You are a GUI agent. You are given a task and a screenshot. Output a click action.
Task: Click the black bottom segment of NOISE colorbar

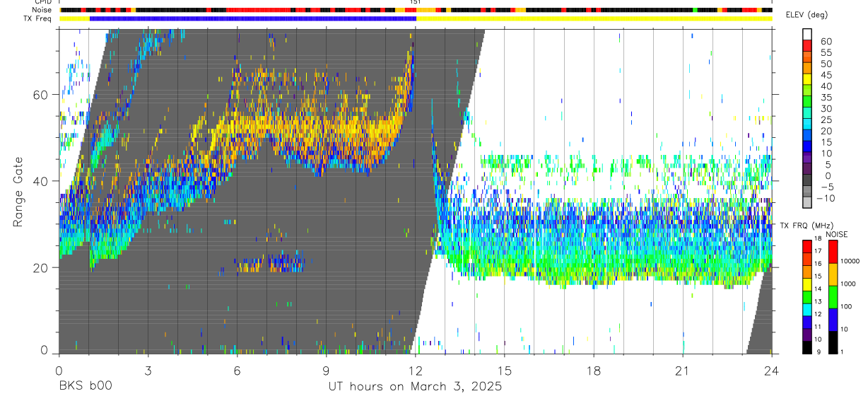point(832,342)
